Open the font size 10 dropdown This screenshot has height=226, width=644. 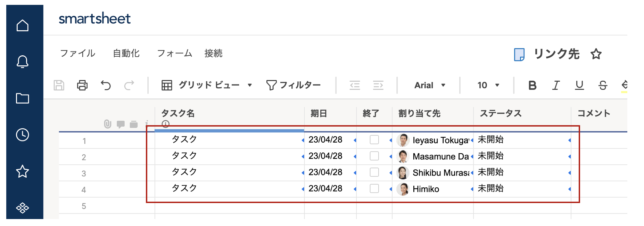[x=488, y=85]
